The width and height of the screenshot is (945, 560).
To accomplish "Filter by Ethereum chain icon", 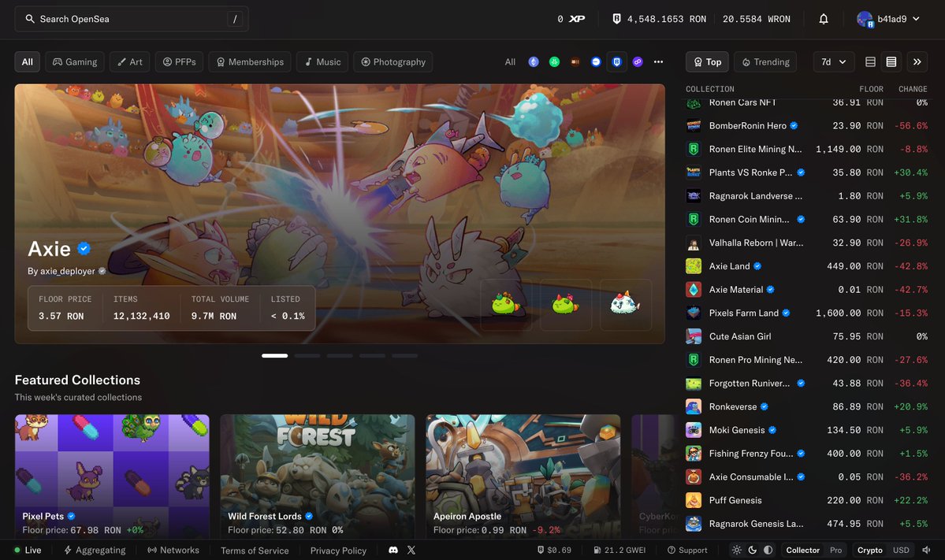I will (x=534, y=61).
